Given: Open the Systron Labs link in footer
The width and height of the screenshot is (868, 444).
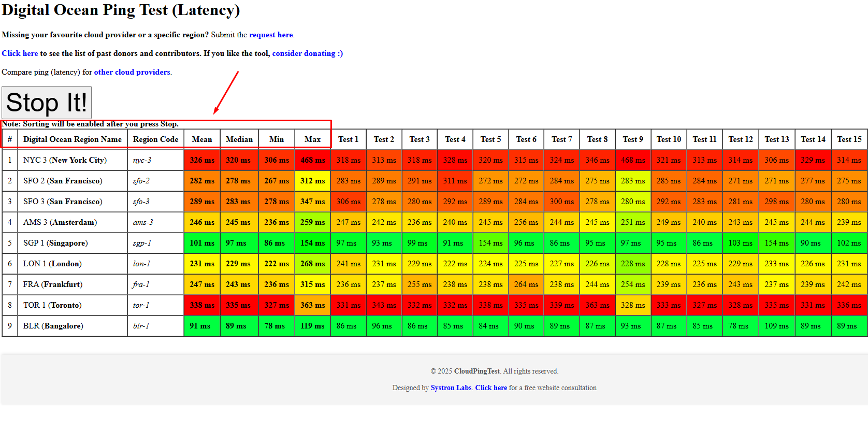Looking at the screenshot, I should (x=451, y=388).
